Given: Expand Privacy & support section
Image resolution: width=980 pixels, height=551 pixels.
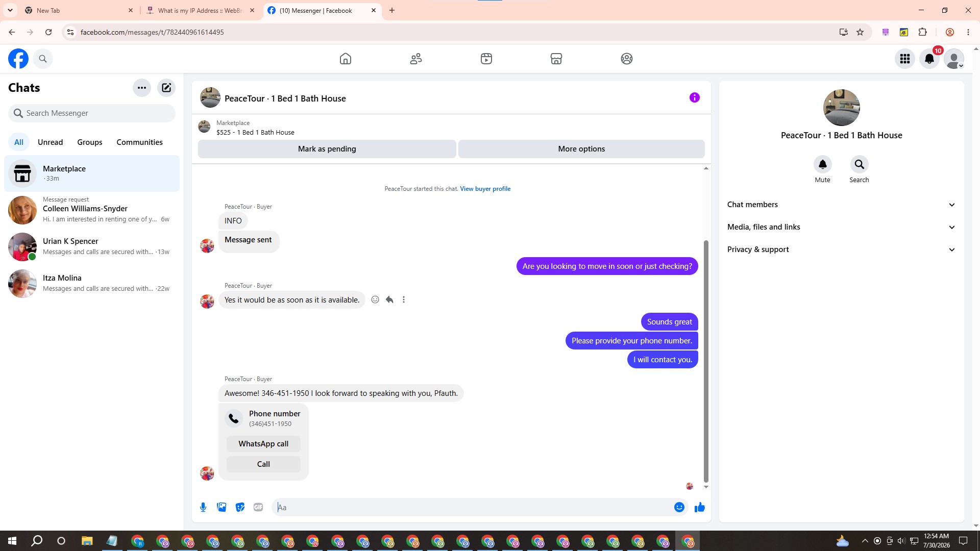Looking at the screenshot, I should [842, 249].
